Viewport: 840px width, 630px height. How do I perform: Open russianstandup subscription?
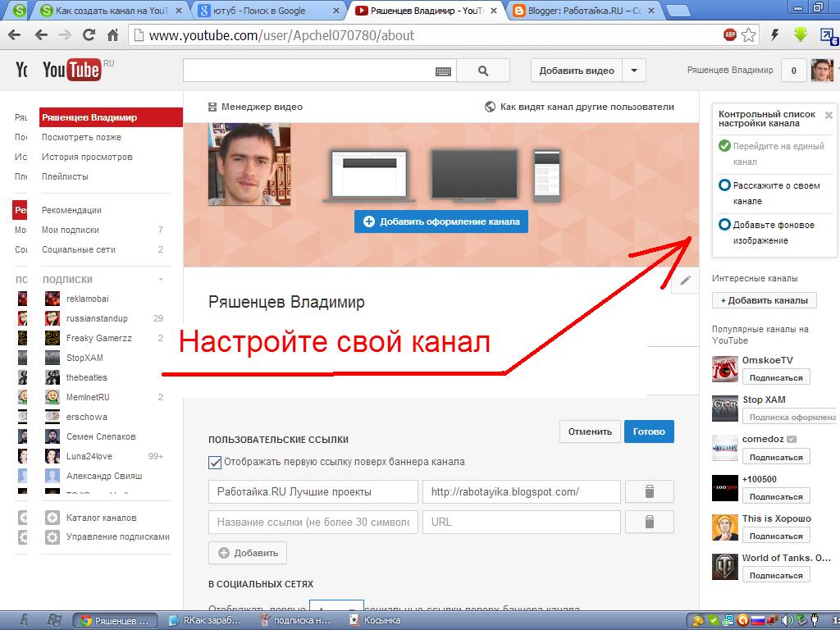[x=97, y=318]
